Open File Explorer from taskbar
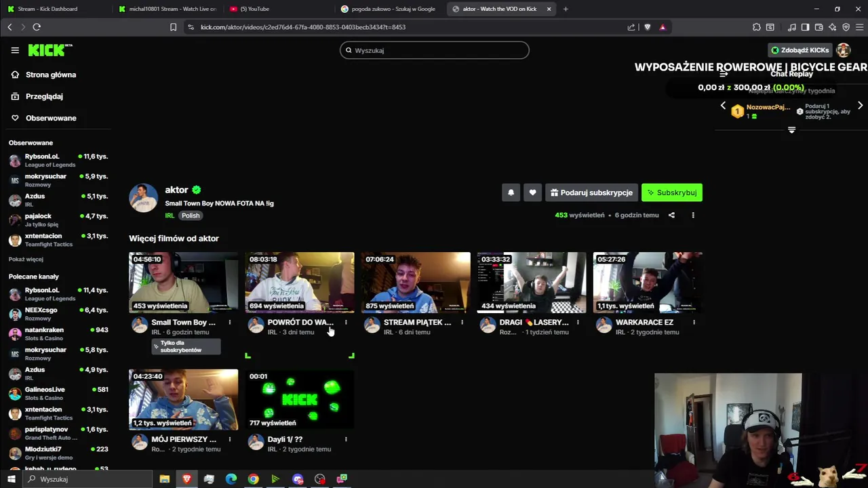The image size is (868, 488). pyautogui.click(x=165, y=479)
